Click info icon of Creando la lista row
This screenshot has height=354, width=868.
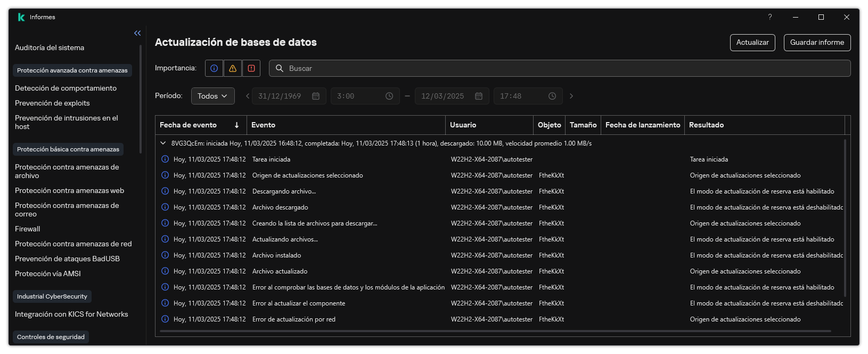pyautogui.click(x=165, y=223)
